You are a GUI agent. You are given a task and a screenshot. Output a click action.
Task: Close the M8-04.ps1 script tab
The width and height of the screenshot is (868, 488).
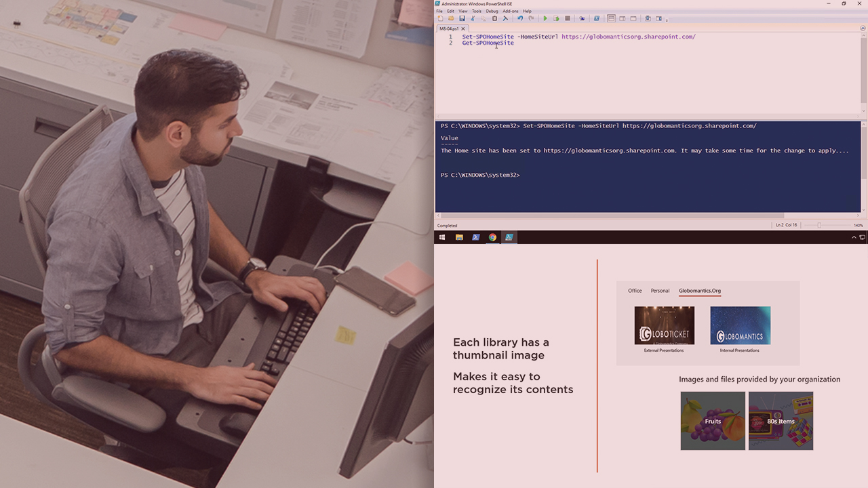pyautogui.click(x=463, y=29)
